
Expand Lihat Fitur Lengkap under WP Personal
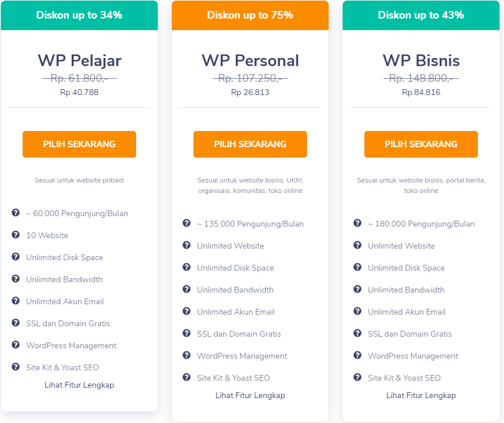point(250,395)
